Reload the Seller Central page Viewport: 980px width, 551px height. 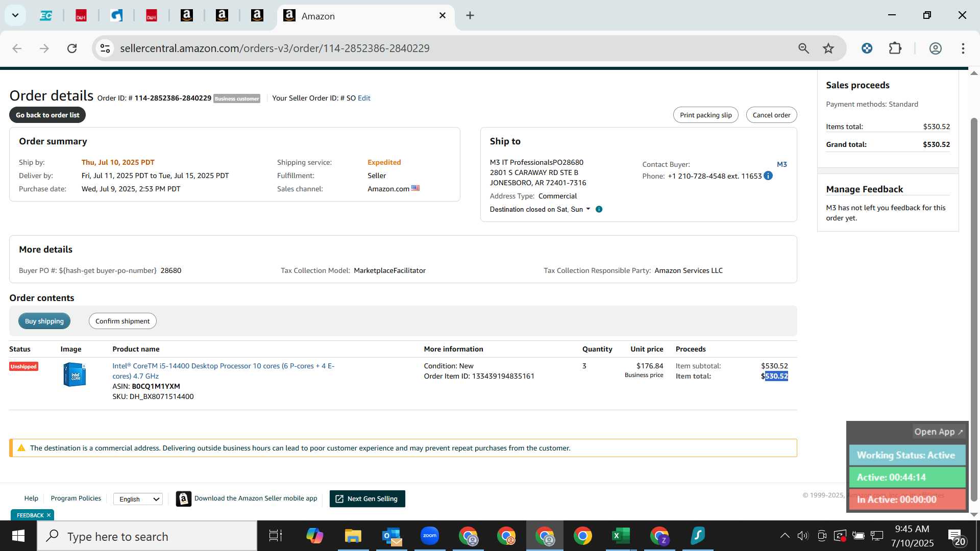72,48
